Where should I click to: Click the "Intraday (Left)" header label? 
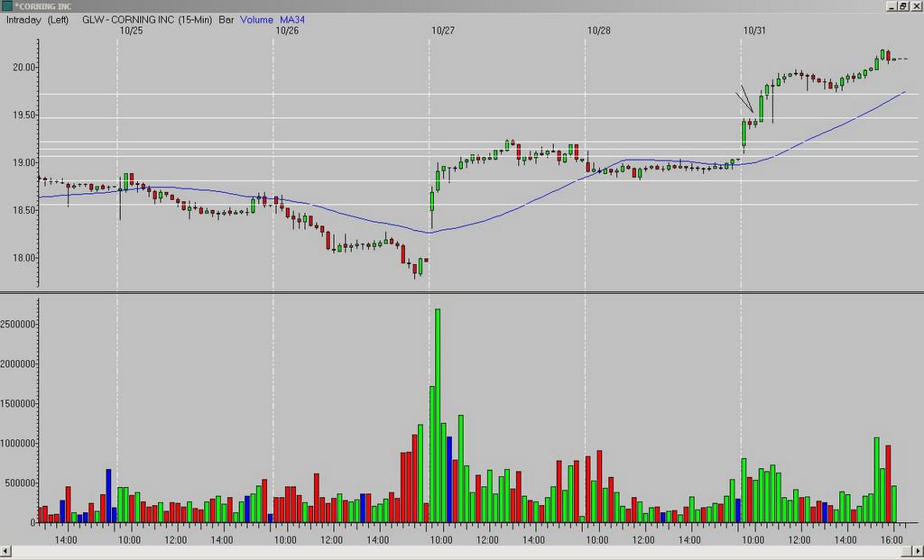pyautogui.click(x=37, y=20)
